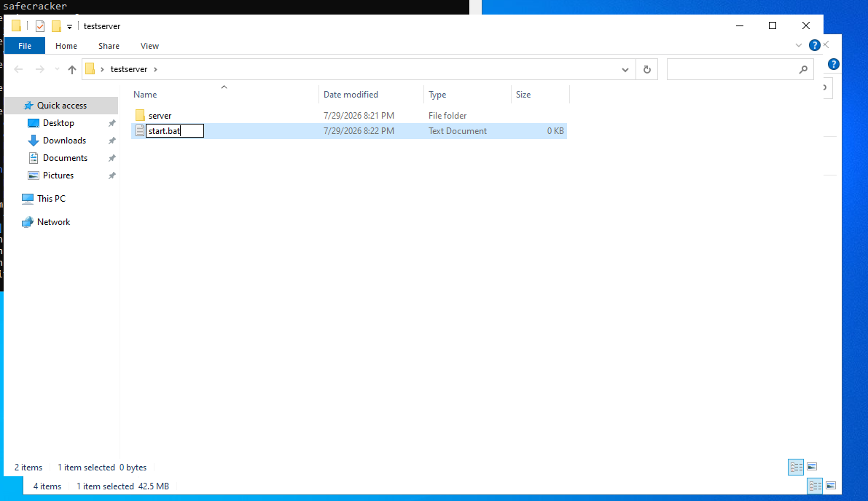Open Customize Quick Access Toolbar dropdown
Viewport: 868px width, 501px height.
coord(69,26)
